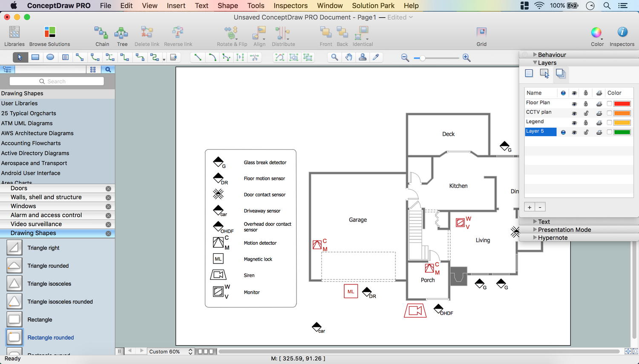The width and height of the screenshot is (639, 364).
Task: Open the Solution Park menu
Action: [x=373, y=6]
